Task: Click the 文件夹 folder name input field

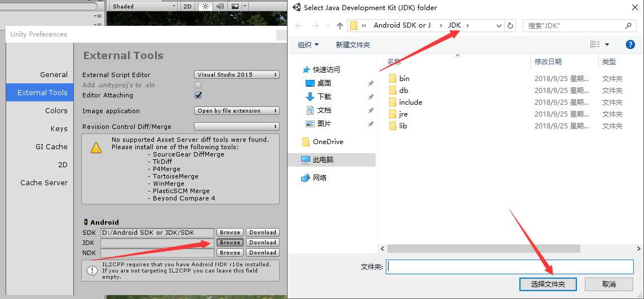Action: pyautogui.click(x=510, y=266)
